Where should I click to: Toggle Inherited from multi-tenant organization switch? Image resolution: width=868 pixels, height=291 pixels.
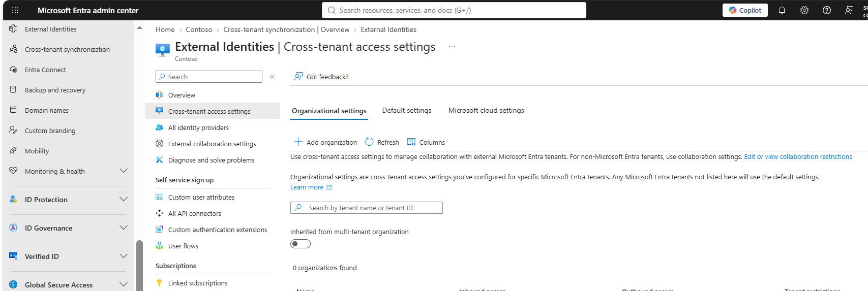(300, 244)
